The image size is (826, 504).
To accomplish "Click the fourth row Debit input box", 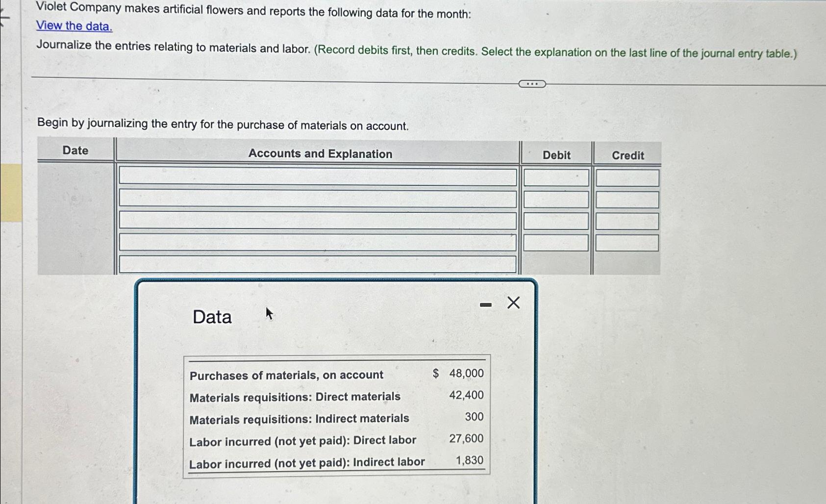I will [556, 243].
